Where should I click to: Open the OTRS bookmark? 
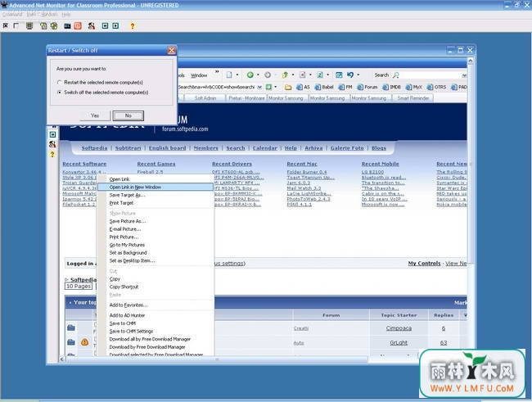point(436,88)
